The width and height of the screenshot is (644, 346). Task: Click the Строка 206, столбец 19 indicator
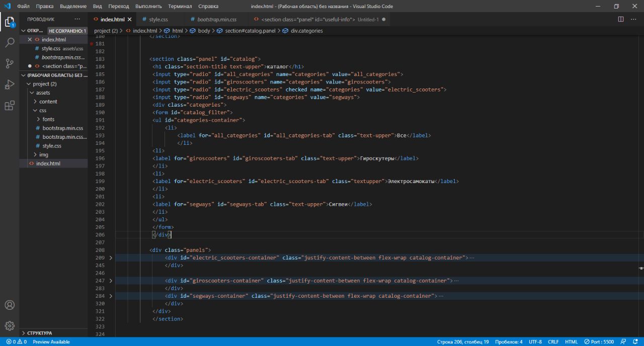(462, 342)
